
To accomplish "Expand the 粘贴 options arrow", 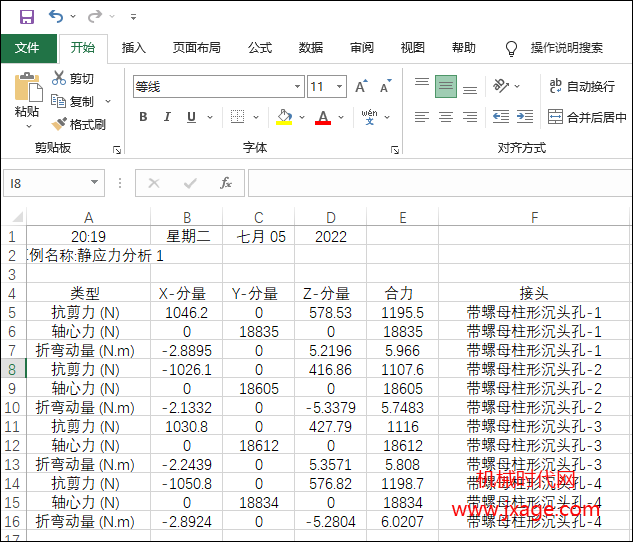I will pos(29,126).
